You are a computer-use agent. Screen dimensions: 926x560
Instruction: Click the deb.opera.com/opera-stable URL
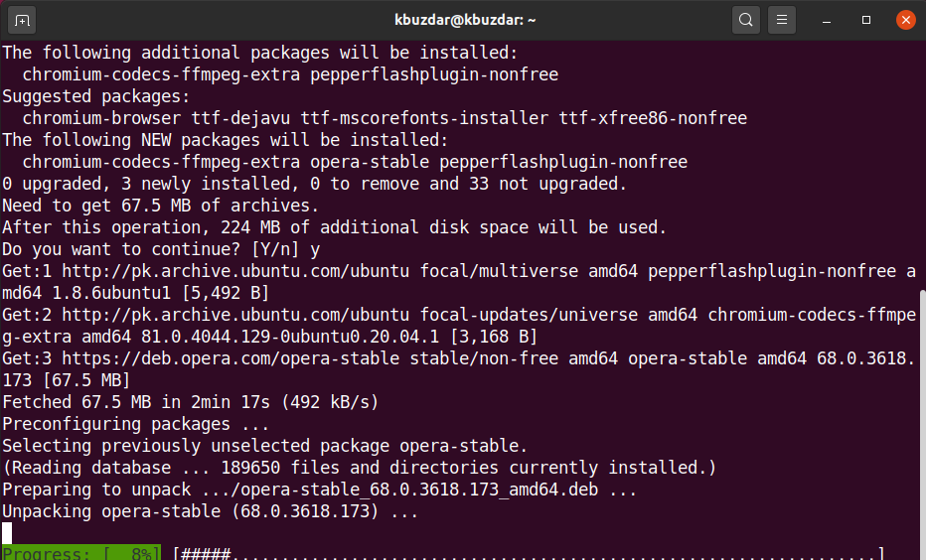[231, 358]
